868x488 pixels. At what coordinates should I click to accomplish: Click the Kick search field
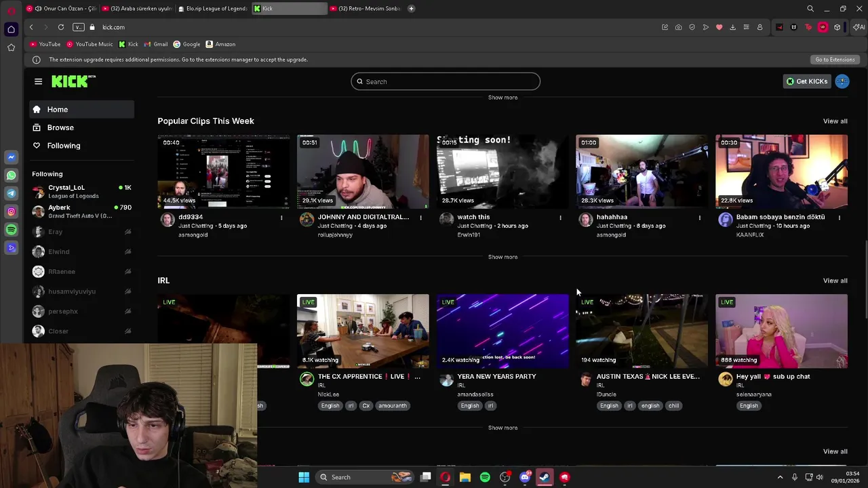click(x=446, y=81)
